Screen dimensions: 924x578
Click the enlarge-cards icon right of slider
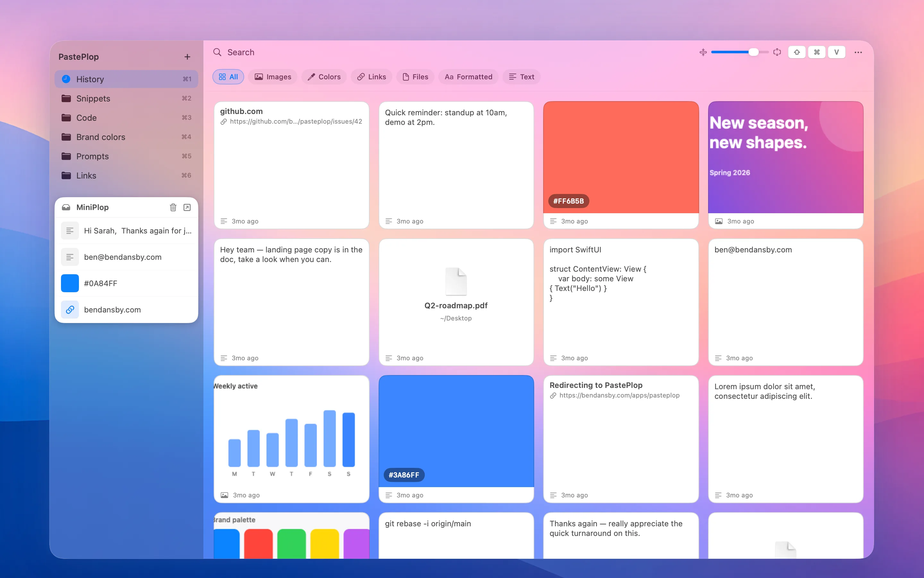pyautogui.click(x=777, y=52)
